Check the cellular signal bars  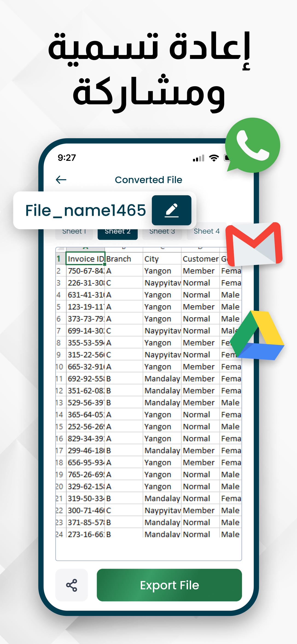(x=198, y=158)
